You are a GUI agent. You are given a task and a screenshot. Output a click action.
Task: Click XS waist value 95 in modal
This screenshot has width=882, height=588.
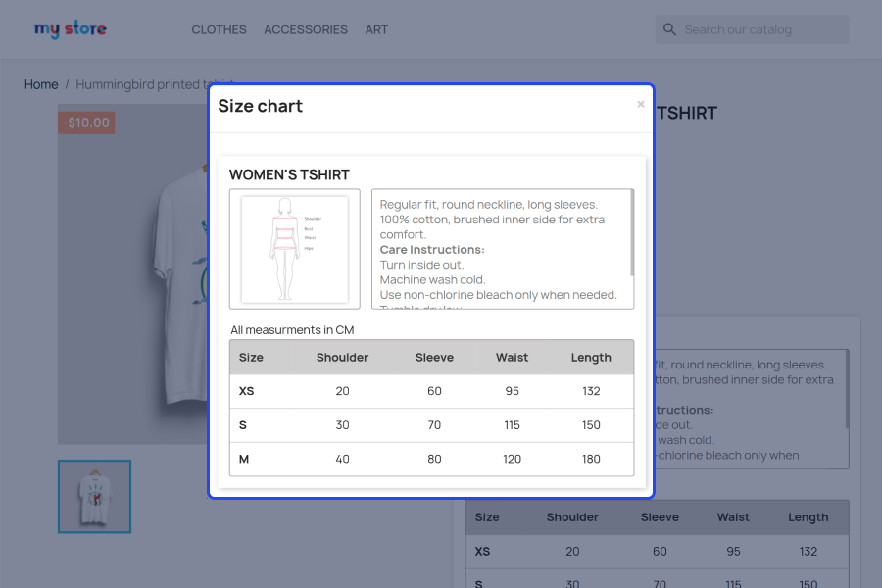512,391
